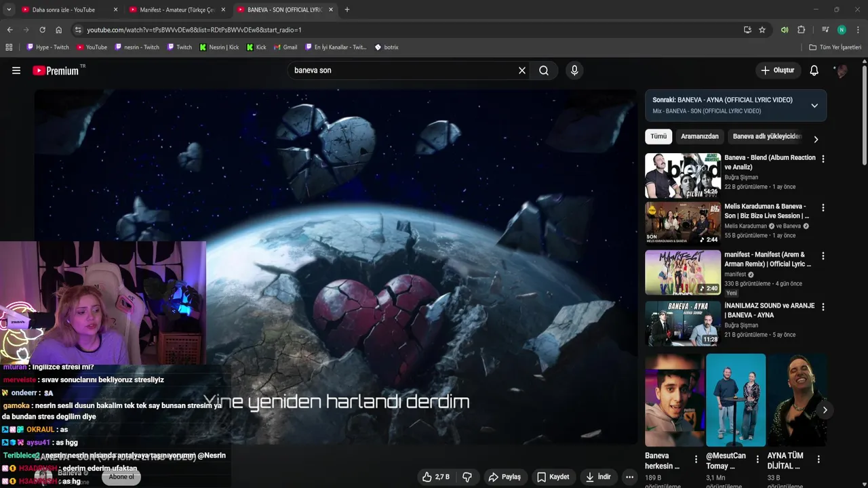Screen dimensions: 868x488
Task: Open the @MesutCan Tomay short thumbnail
Action: pos(736,400)
